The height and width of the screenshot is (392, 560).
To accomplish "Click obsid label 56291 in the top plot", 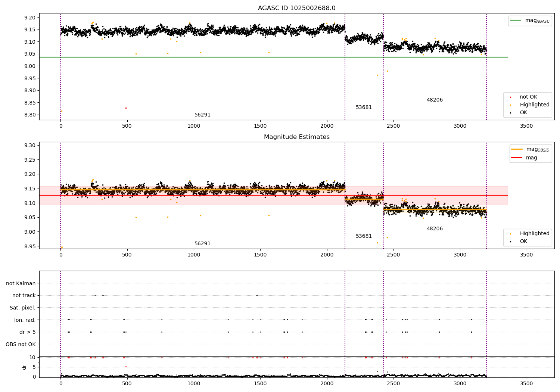I will [202, 115].
